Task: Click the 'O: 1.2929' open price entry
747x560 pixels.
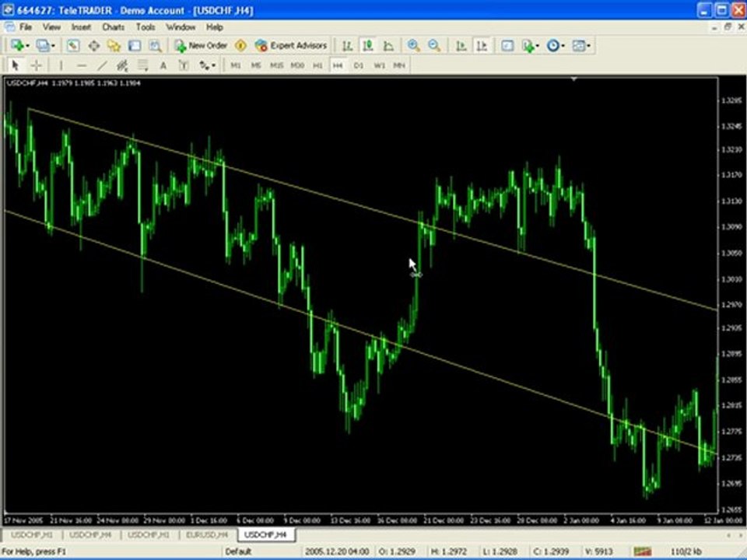Action: 397,551
